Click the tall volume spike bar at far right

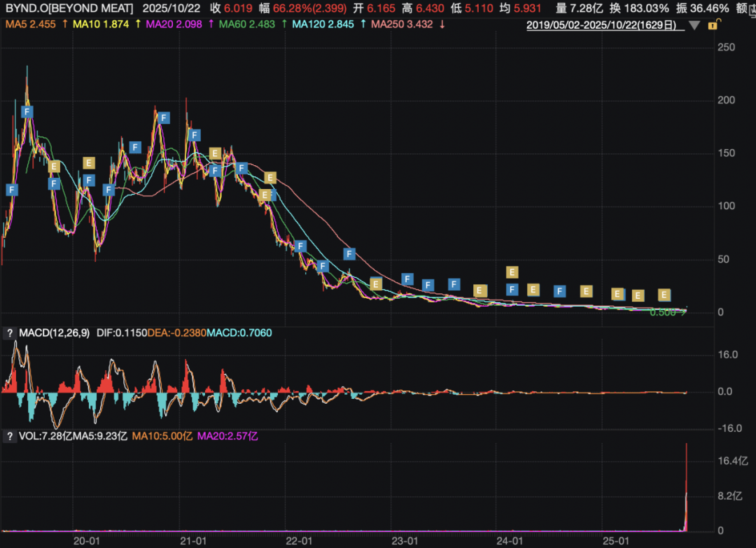click(686, 490)
